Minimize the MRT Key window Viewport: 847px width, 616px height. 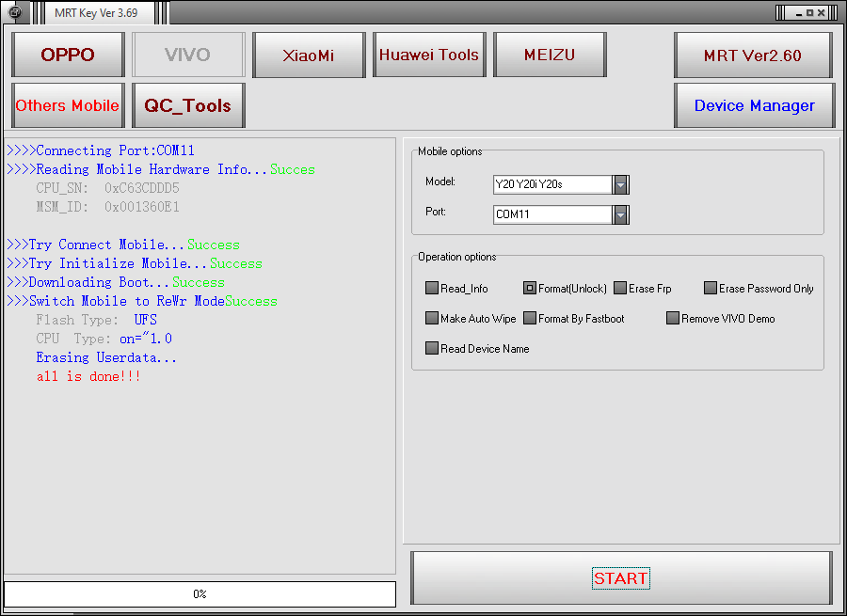click(x=798, y=13)
